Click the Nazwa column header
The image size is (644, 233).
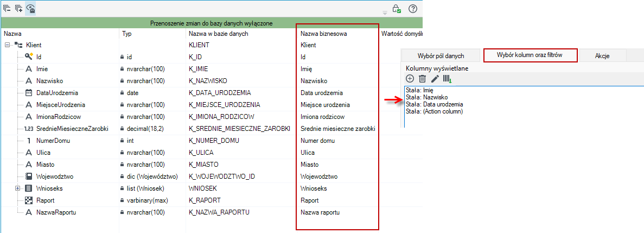(12, 34)
